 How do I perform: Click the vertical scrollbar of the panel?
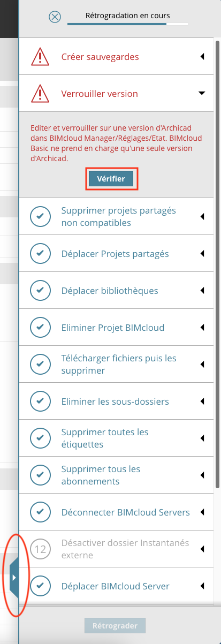[x=217, y=262]
